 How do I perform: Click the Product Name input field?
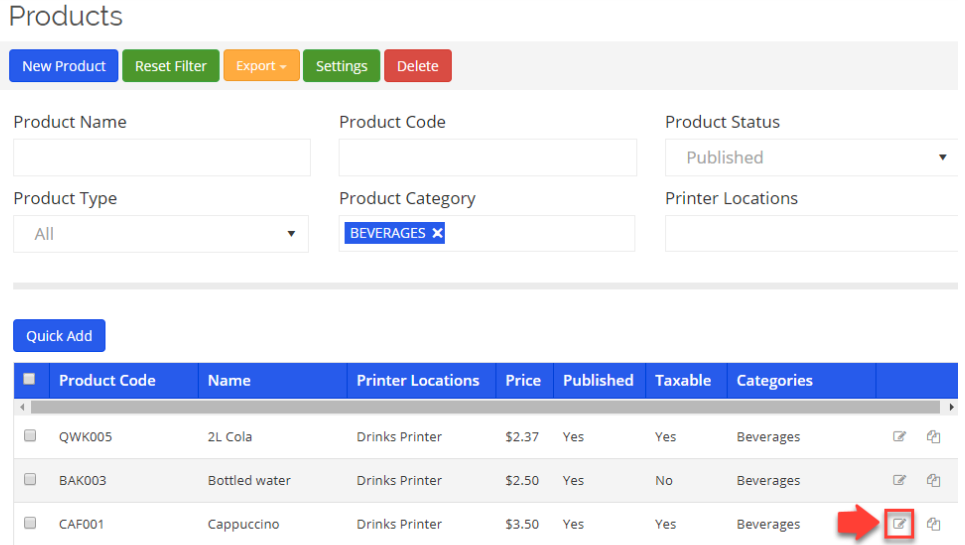pos(162,157)
